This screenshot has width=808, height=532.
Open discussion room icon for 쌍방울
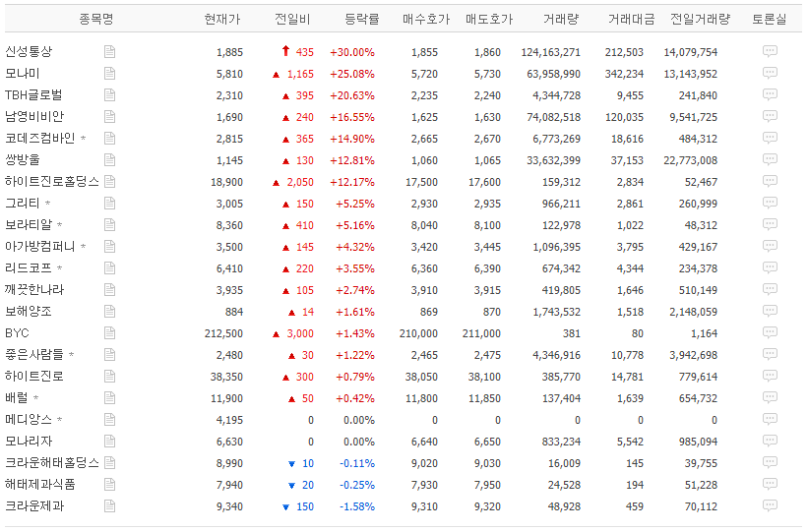(x=770, y=159)
